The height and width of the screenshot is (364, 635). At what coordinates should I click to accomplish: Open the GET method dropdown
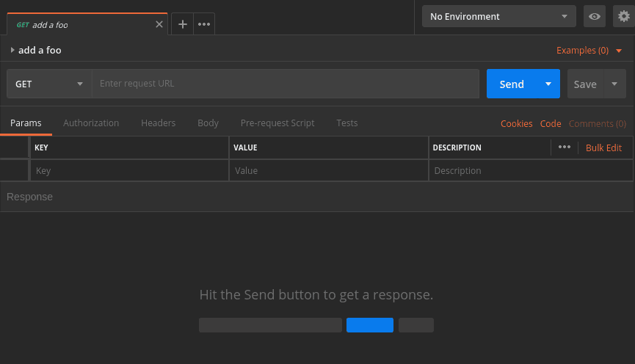click(49, 84)
